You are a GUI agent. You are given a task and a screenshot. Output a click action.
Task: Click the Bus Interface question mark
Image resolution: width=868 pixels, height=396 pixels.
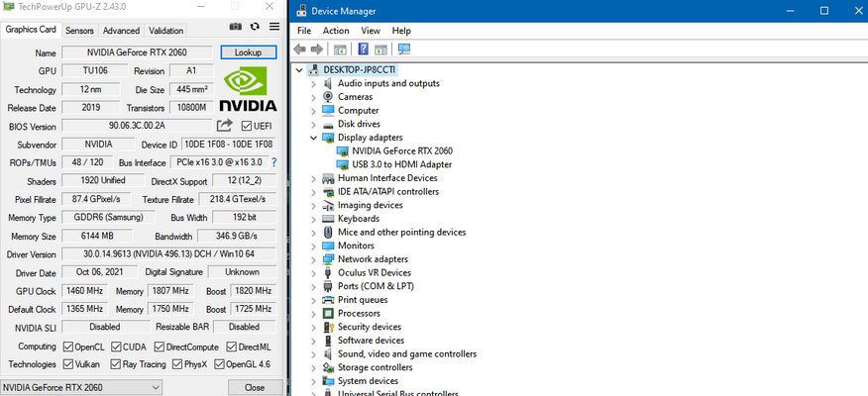pos(273,162)
